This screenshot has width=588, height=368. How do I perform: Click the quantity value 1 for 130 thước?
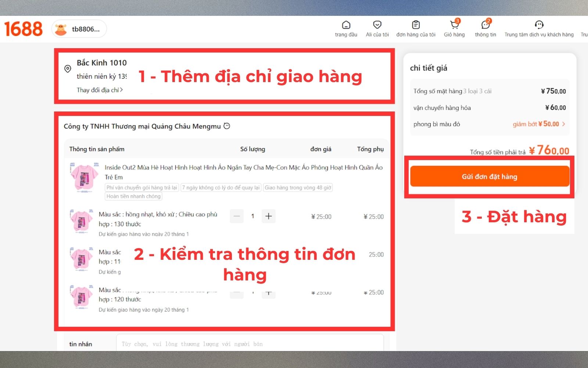tap(252, 216)
